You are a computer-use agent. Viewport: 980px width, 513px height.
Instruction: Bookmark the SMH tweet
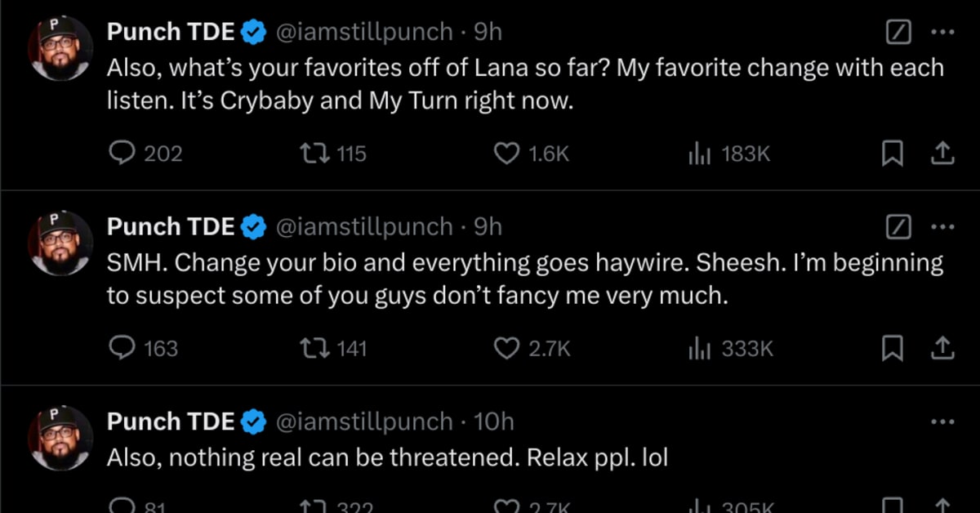892,348
